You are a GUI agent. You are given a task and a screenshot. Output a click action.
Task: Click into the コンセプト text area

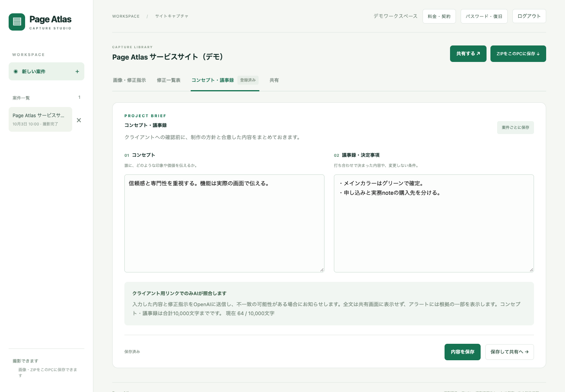click(224, 223)
